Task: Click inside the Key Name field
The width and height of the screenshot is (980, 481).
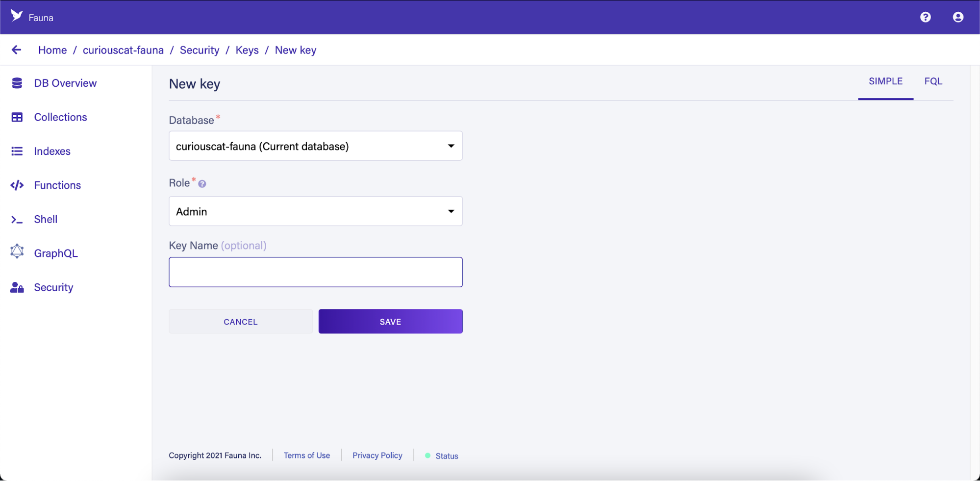Action: coord(315,272)
